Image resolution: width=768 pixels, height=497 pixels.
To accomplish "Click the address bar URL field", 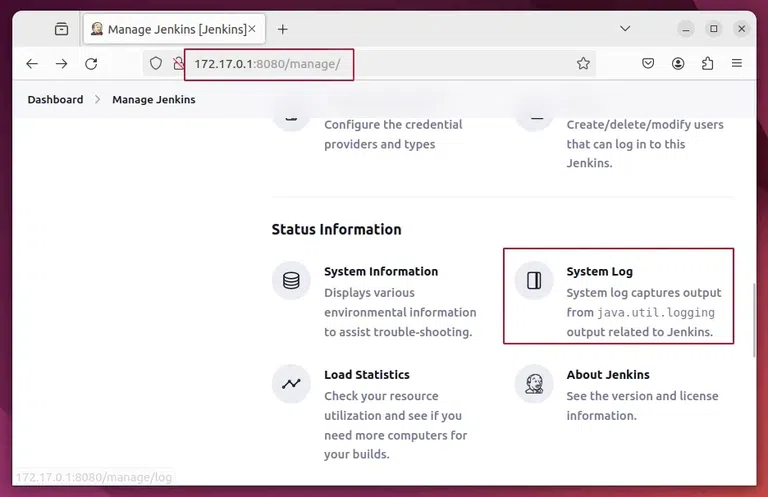I will pyautogui.click(x=400, y=63).
